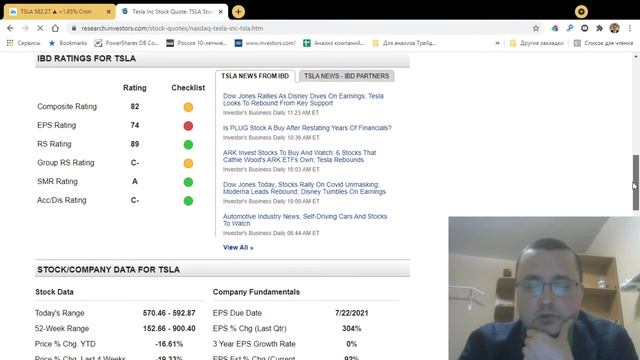
Task: Open ARK Invest Stocks To Buy article
Action: point(300,156)
